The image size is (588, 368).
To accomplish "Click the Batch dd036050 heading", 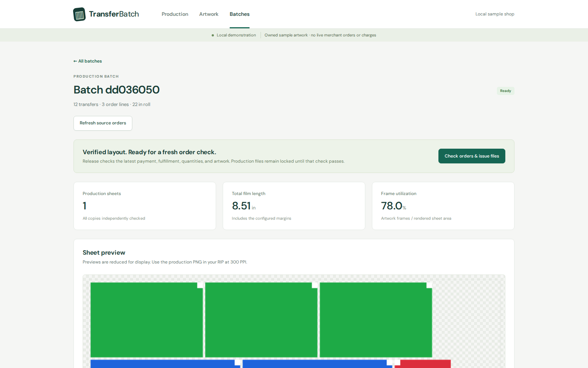I will coord(116,90).
